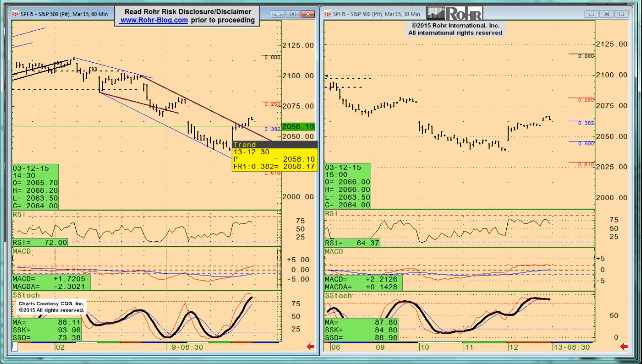
Task: Click the OHLC data box on the 30 Min chart
Action: coord(347,186)
